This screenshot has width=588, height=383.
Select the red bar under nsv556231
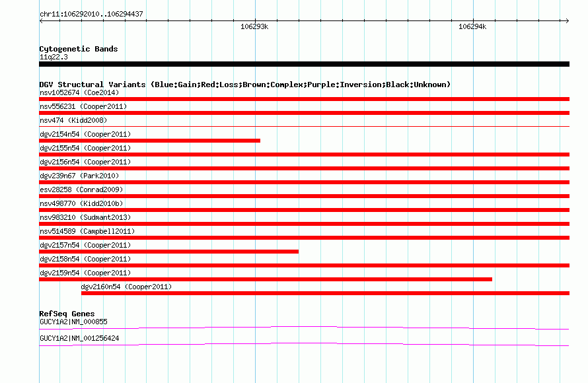tap(304, 113)
